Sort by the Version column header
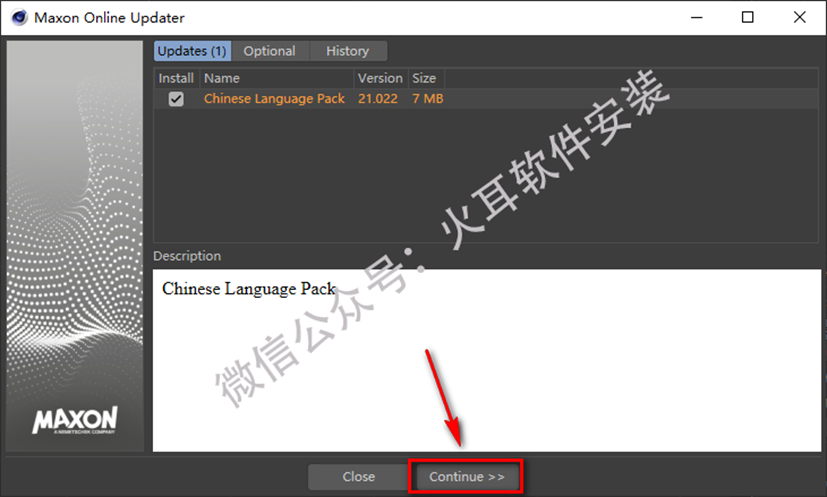This screenshot has width=827, height=497. point(380,78)
